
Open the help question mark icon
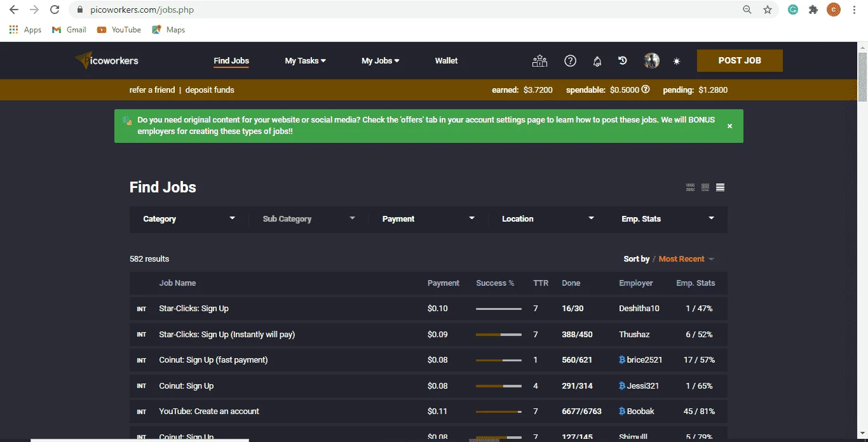[570, 61]
